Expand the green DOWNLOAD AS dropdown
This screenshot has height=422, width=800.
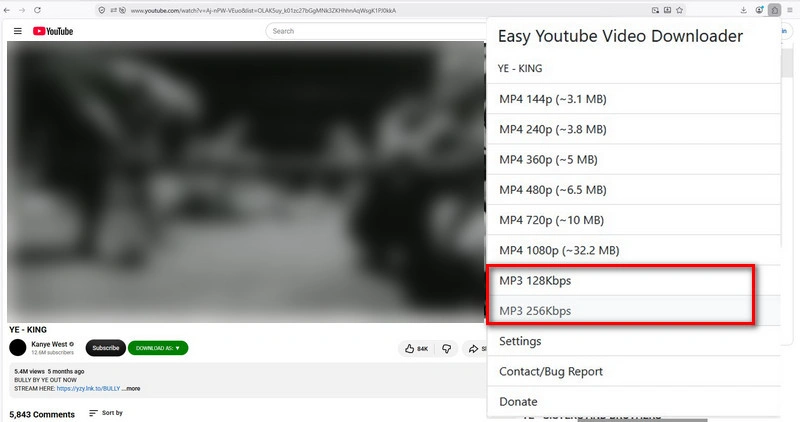tap(158, 348)
